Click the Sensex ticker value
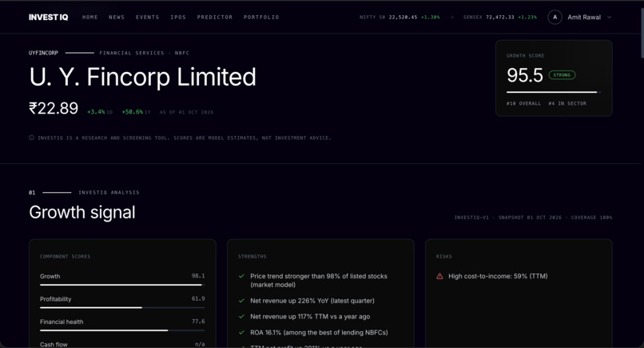 point(500,18)
